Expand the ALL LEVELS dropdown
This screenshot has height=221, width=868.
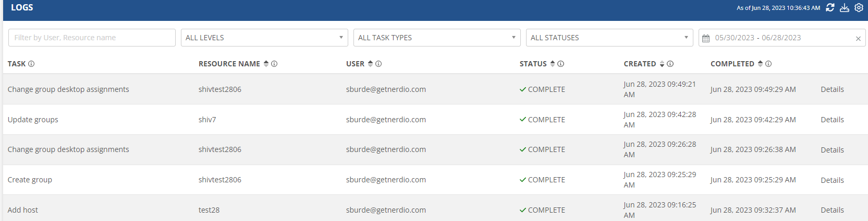(264, 38)
